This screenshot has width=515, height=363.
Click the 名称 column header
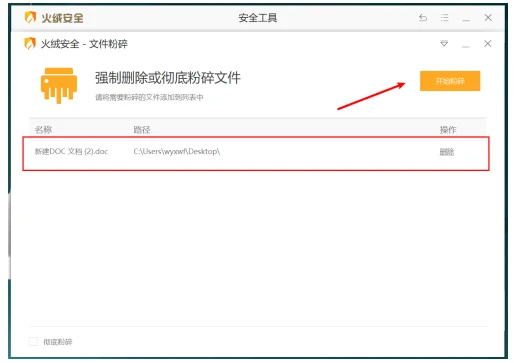click(43, 129)
